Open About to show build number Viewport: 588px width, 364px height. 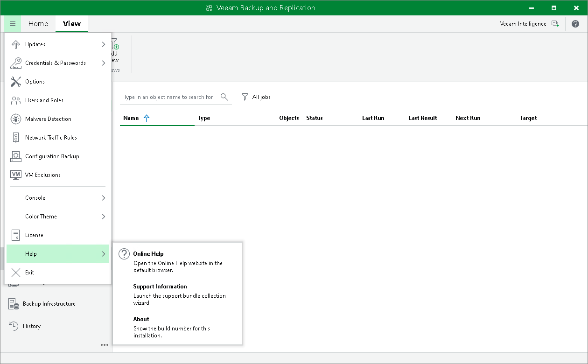pos(177,327)
